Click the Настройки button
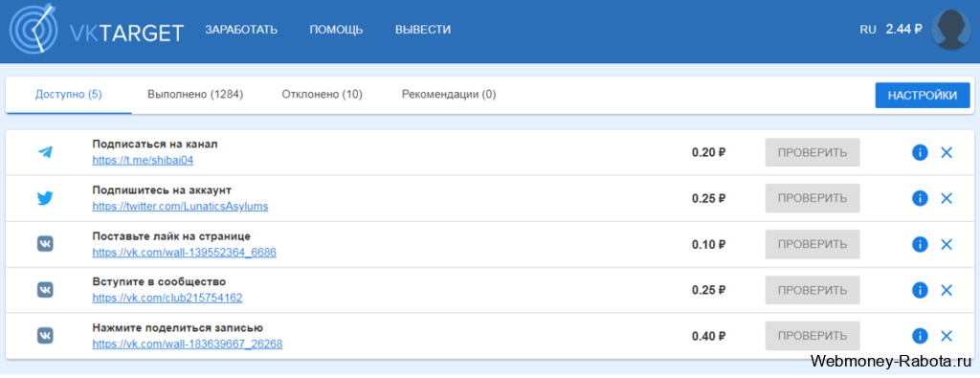The image size is (980, 378). pyautogui.click(x=923, y=95)
